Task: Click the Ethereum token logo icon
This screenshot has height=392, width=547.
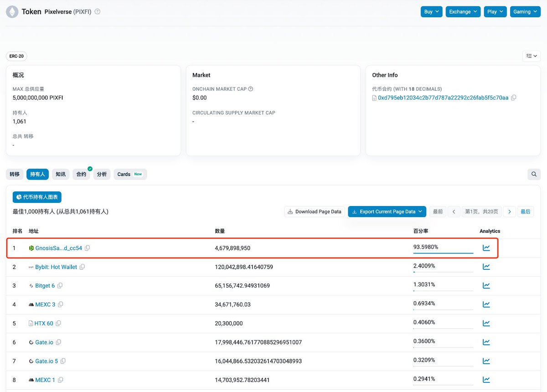Action: [x=12, y=12]
